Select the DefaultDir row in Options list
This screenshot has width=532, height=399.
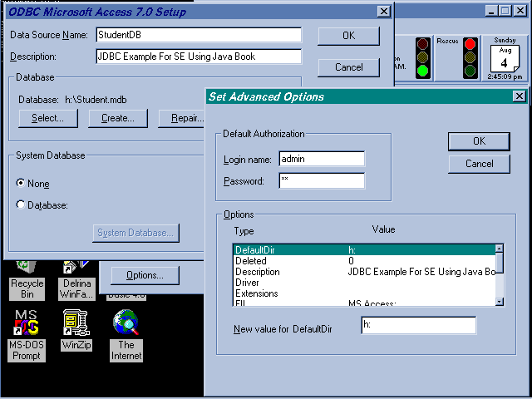364,250
